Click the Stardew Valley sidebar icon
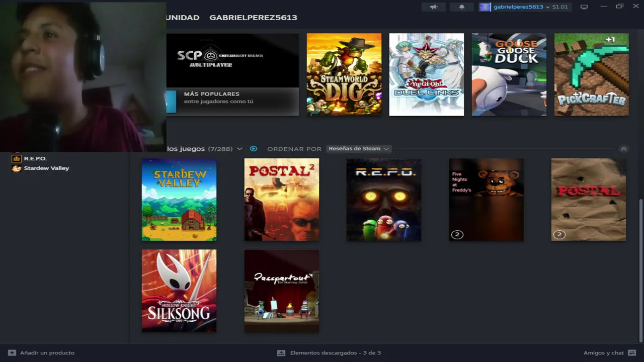Viewport: 644px width, 362px height. [x=17, y=168]
